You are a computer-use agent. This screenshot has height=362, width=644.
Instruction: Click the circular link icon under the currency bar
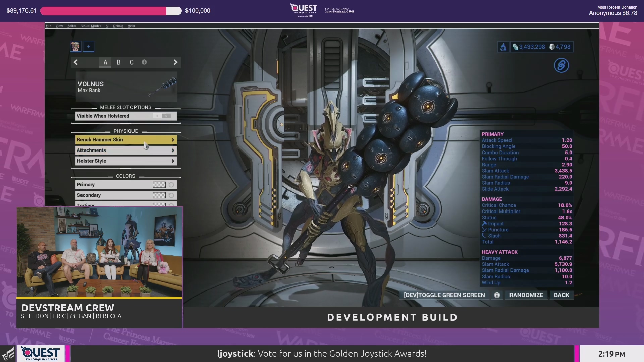click(x=561, y=65)
